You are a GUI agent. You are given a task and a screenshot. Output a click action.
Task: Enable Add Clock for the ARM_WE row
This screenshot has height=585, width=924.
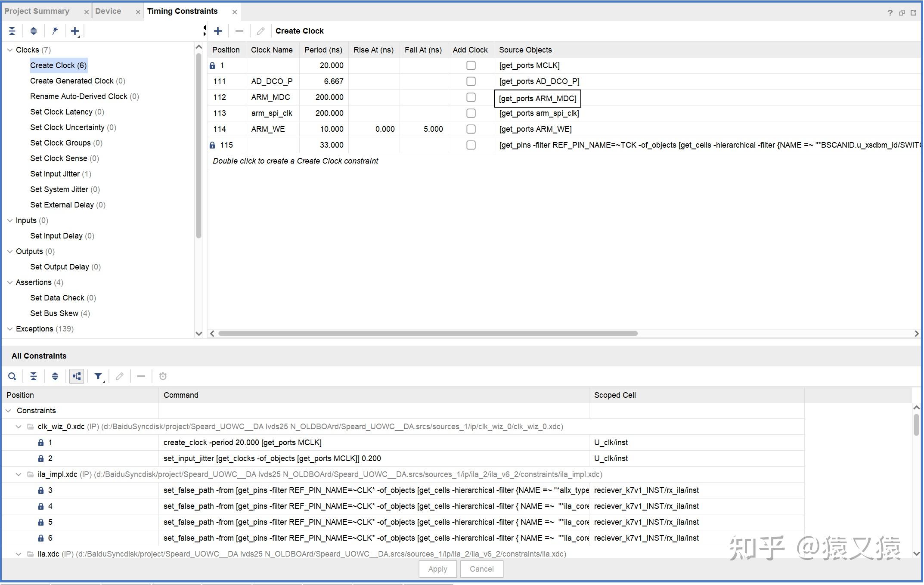(x=471, y=129)
